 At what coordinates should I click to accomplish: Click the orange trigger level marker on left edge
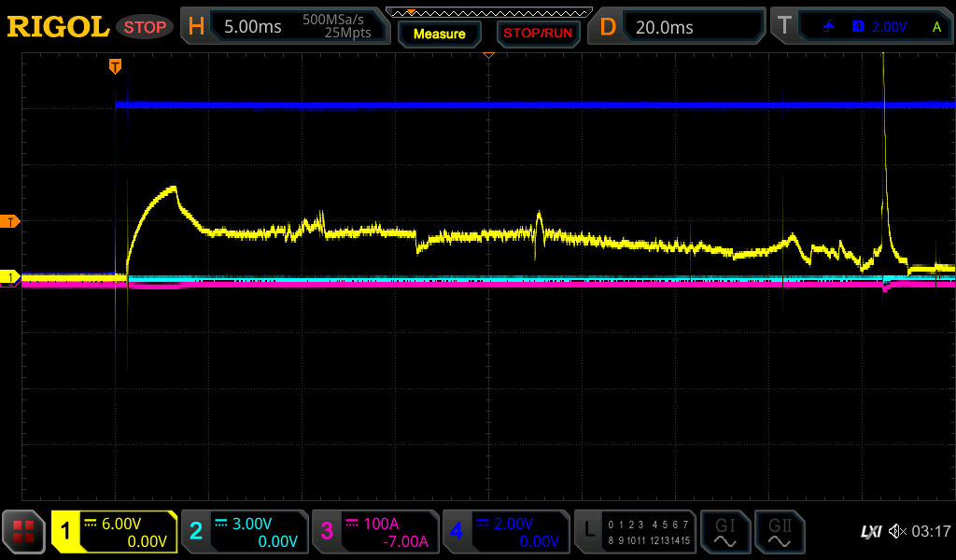[11, 221]
